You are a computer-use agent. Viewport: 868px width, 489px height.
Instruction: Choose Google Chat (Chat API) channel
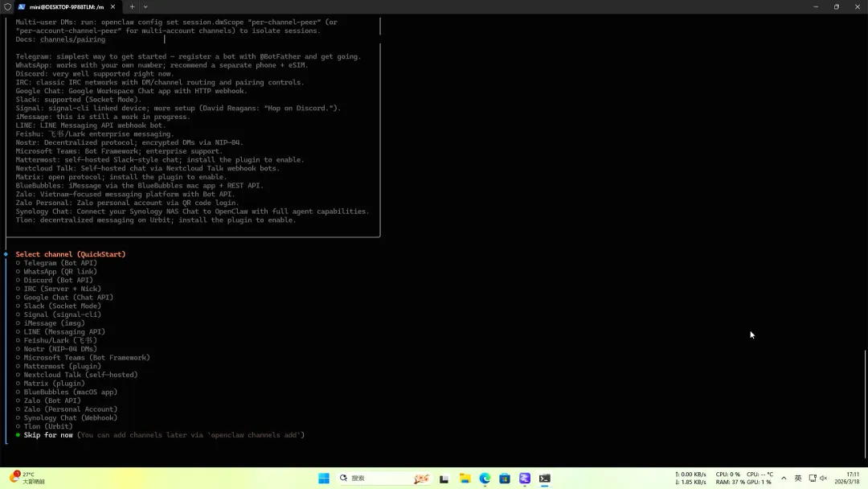pos(64,297)
